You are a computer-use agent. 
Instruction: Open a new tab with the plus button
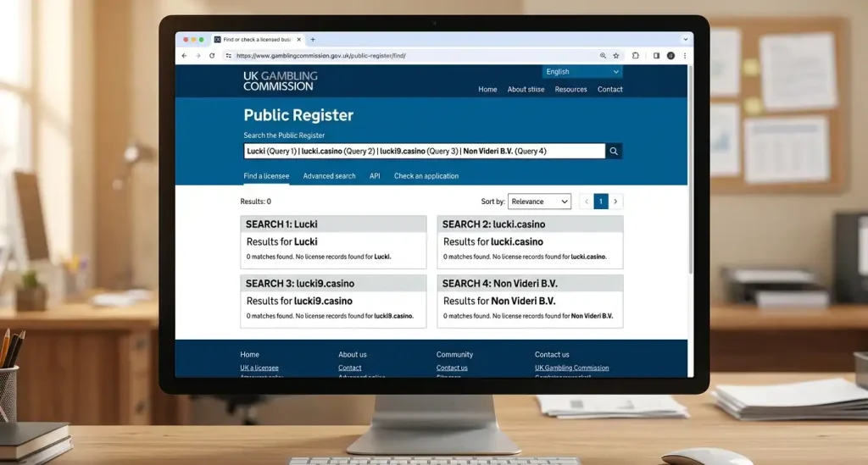click(313, 40)
